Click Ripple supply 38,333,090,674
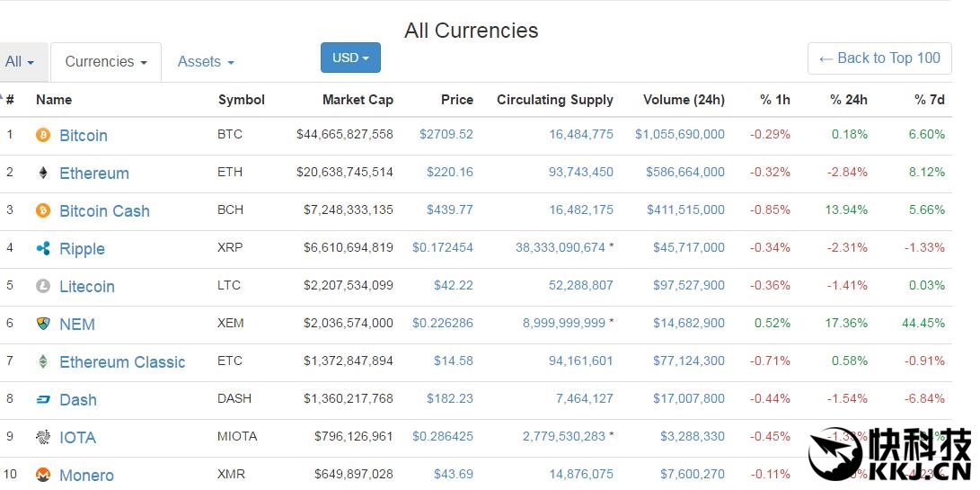The width and height of the screenshot is (980, 490). coord(561,248)
